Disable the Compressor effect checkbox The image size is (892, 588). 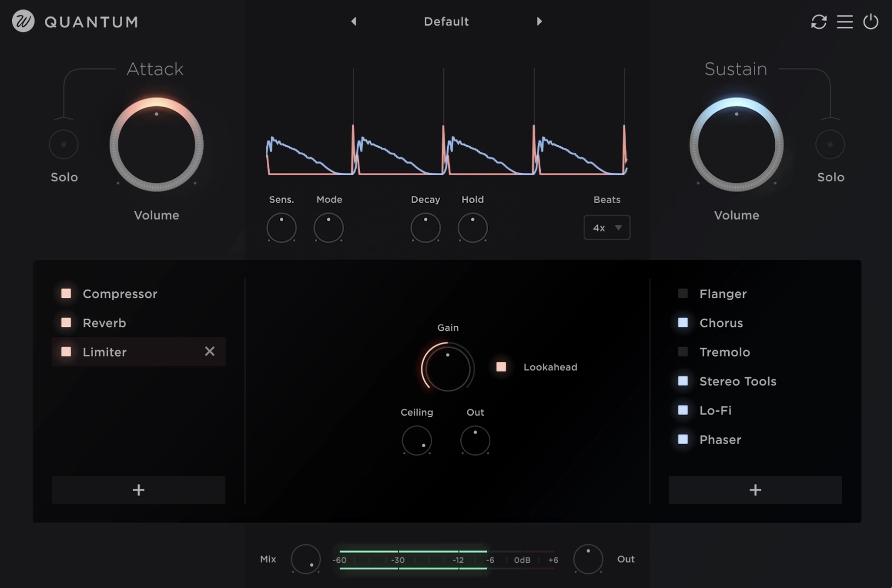tap(66, 293)
